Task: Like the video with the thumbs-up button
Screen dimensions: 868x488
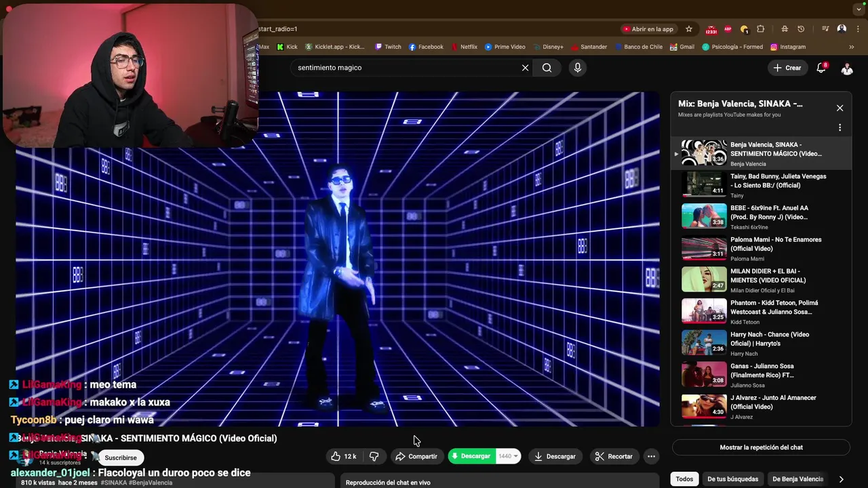Action: coord(343,456)
